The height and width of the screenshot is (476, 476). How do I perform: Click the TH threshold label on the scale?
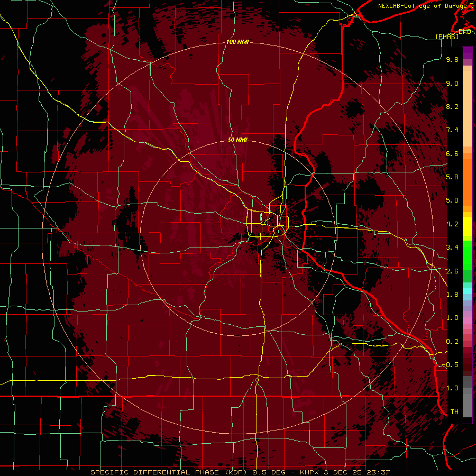tap(454, 412)
